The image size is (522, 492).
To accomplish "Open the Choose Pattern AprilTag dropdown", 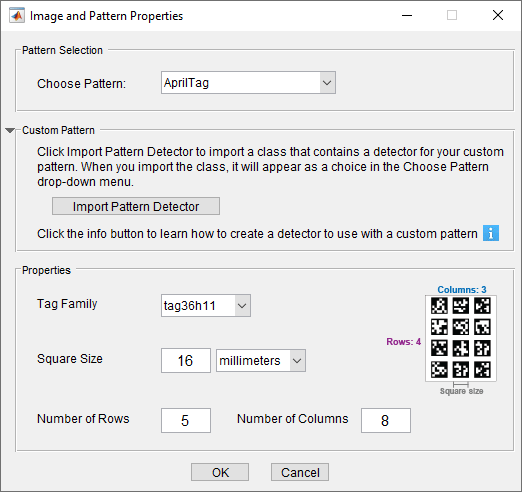I will pyautogui.click(x=248, y=83).
